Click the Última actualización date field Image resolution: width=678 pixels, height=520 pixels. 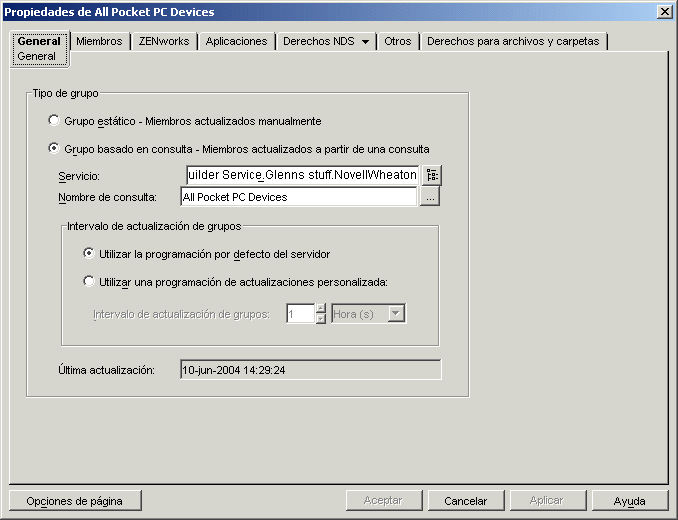click(x=310, y=370)
